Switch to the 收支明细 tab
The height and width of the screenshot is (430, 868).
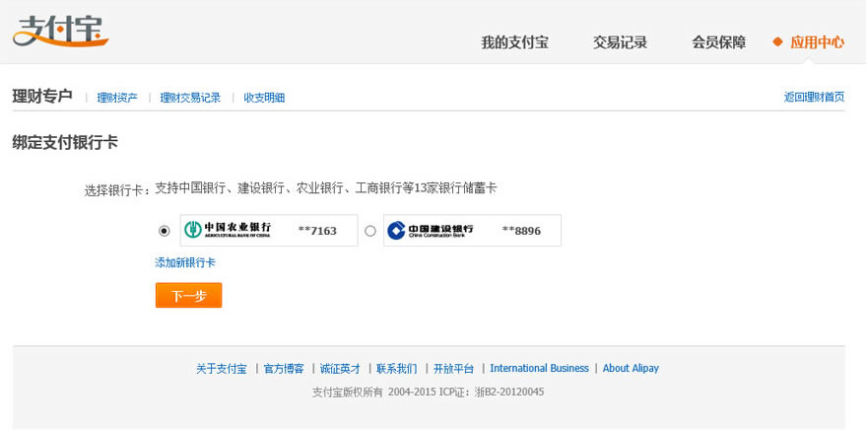coord(264,98)
